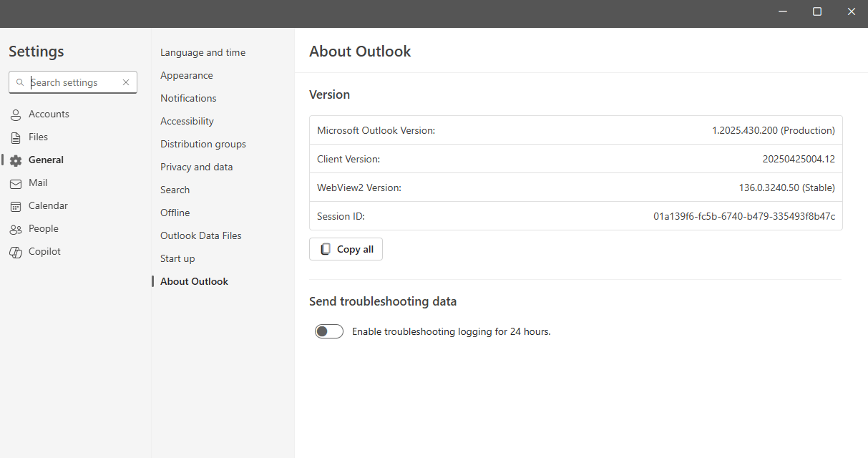Screen dimensions: 868x458
Task: Enable troubleshooting logging toggle
Action: pos(329,331)
